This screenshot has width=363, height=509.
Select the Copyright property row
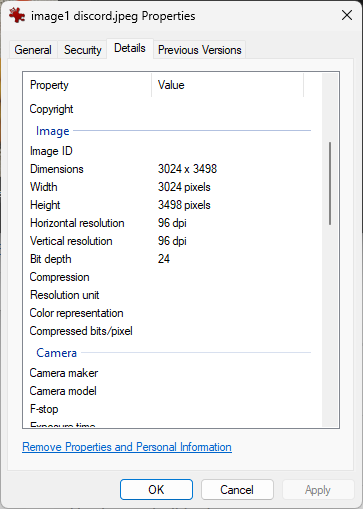pyautogui.click(x=170, y=109)
